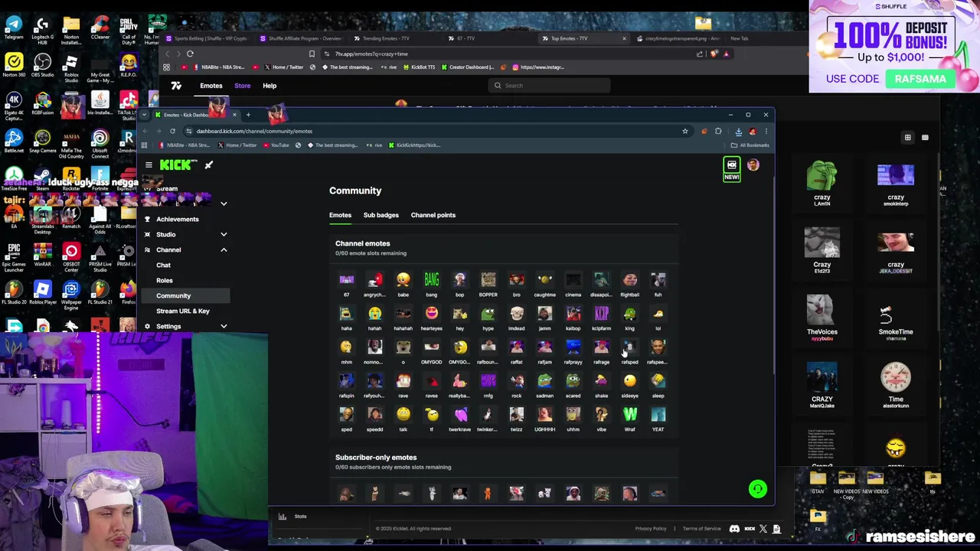This screenshot has height=551, width=980.
Task: Open the OBS Studio desktop shortcut
Action: [x=42, y=65]
